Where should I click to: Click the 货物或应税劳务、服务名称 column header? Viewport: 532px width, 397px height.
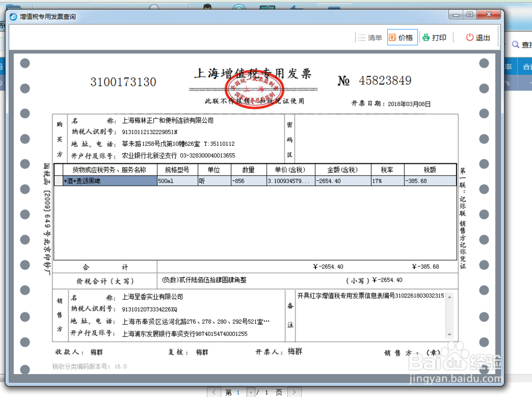click(110, 170)
